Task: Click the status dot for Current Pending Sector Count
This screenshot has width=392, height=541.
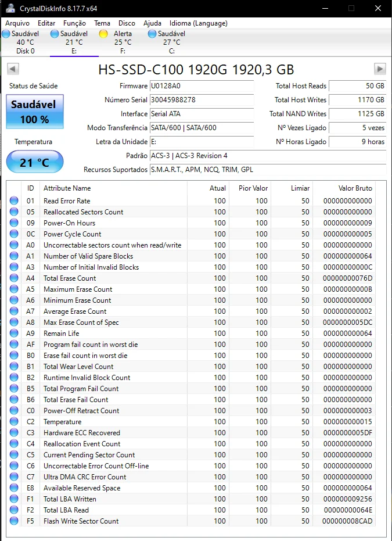Action: [14, 455]
